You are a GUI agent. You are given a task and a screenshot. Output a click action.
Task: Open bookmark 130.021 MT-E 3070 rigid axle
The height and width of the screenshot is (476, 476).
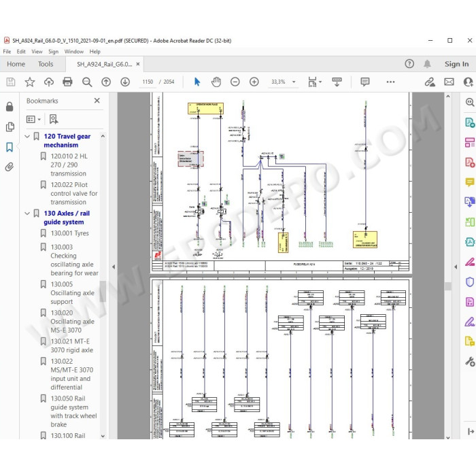click(71, 345)
